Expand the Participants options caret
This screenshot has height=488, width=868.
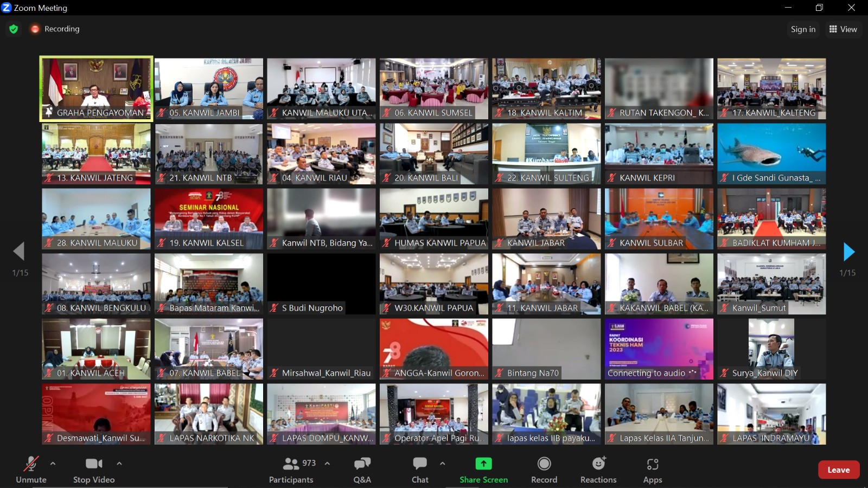(x=327, y=464)
